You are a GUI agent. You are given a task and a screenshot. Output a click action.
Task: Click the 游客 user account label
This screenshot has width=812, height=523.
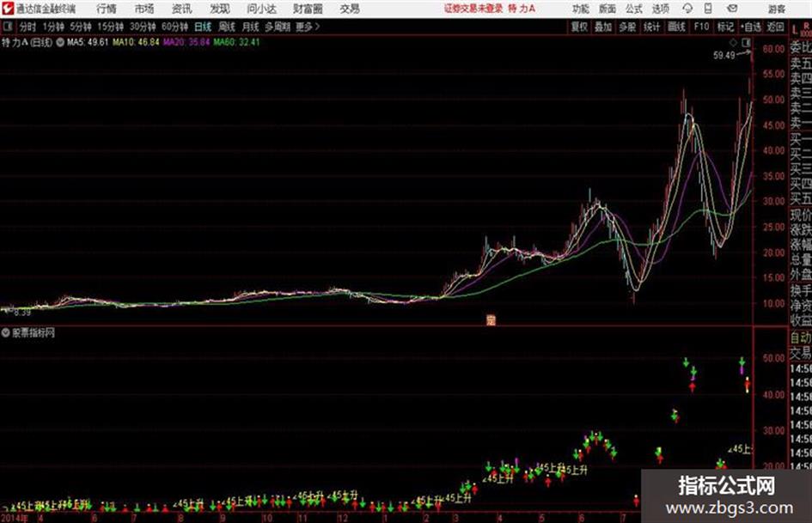point(777,9)
